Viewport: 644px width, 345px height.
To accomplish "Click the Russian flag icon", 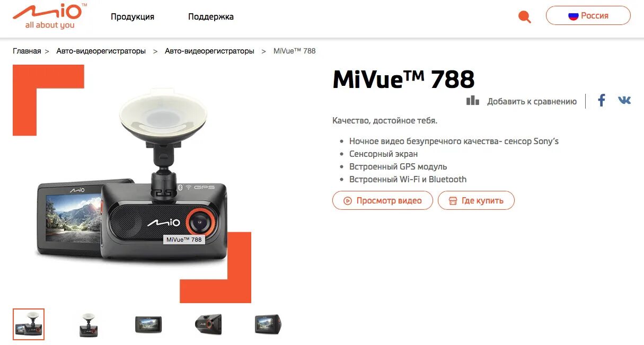I will [x=573, y=16].
